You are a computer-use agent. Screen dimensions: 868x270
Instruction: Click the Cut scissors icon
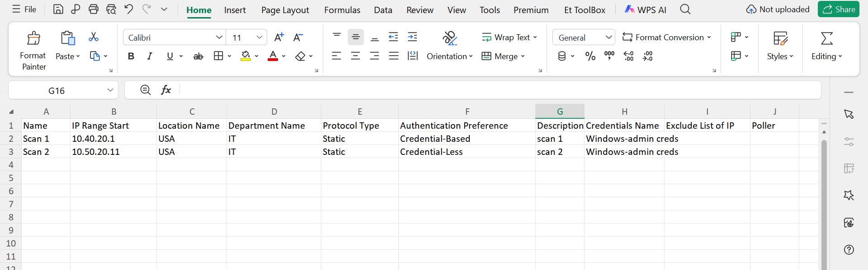(x=94, y=37)
